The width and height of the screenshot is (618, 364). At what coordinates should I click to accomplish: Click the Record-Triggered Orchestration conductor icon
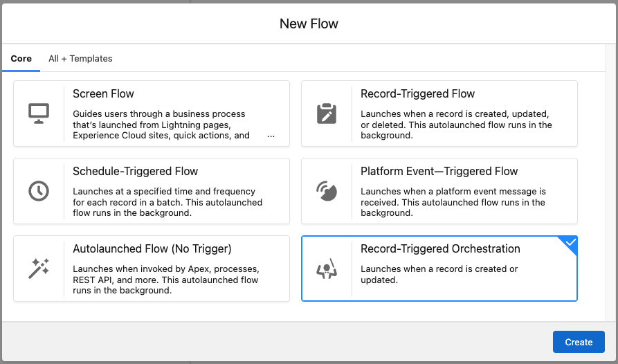point(326,269)
